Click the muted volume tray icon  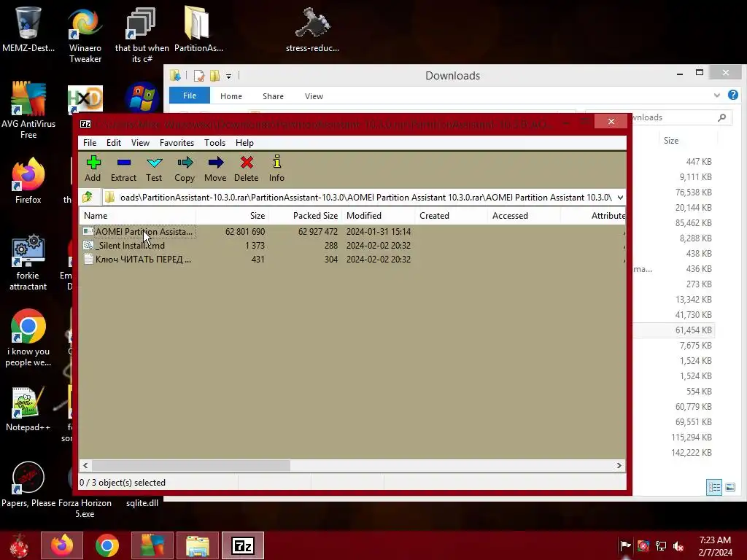click(x=678, y=545)
